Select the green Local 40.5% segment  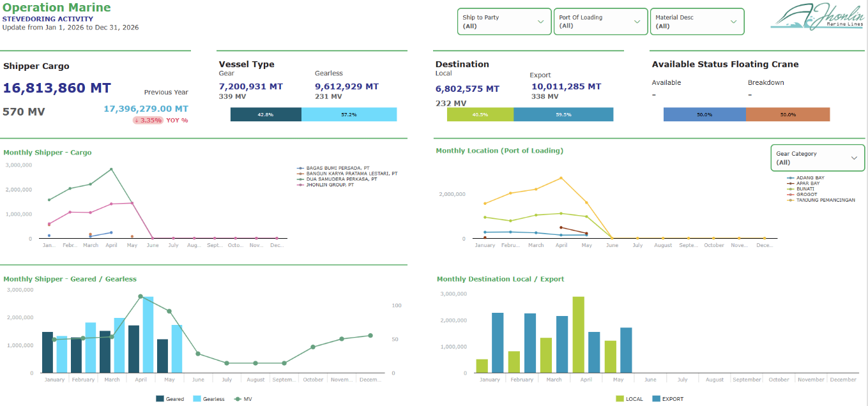pyautogui.click(x=480, y=114)
